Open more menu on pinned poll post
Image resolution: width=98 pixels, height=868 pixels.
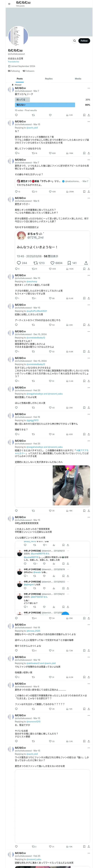point(89,88)
